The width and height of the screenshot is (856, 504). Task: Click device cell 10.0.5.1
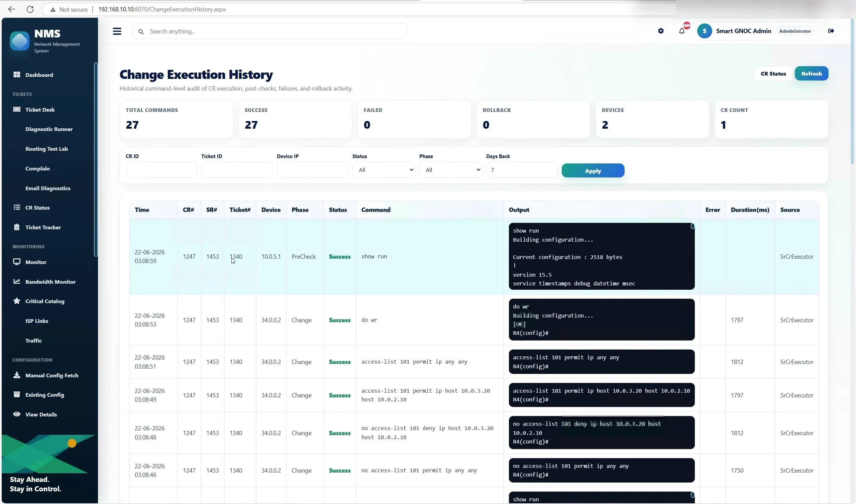(271, 257)
